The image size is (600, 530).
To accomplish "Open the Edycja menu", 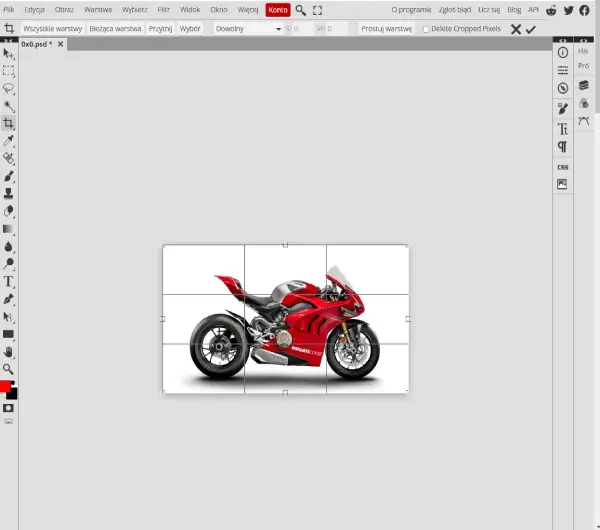I will pos(34,10).
